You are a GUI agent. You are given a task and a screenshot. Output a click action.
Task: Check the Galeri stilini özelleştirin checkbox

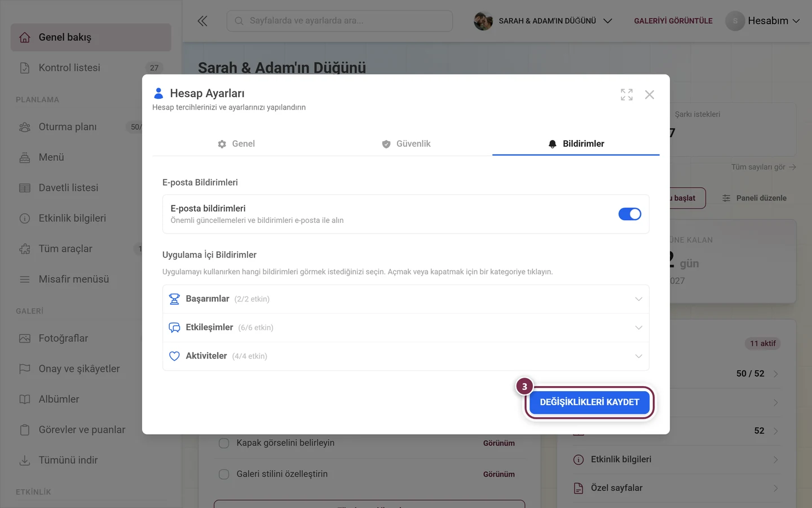[x=224, y=474]
